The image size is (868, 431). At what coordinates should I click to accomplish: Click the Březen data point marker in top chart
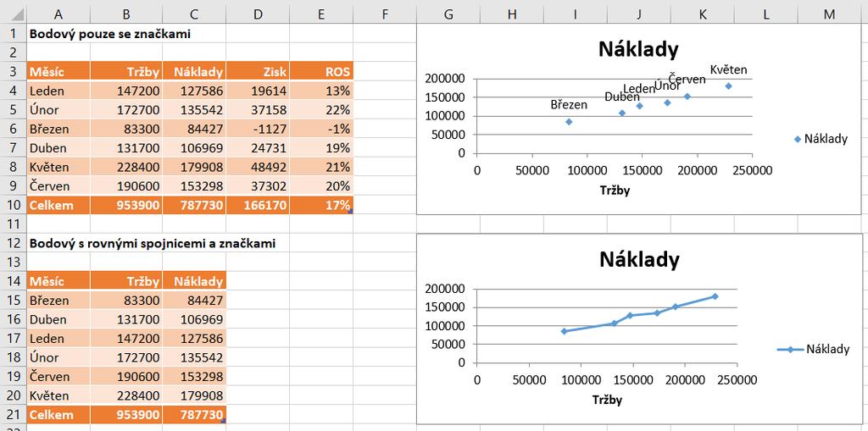pos(569,122)
